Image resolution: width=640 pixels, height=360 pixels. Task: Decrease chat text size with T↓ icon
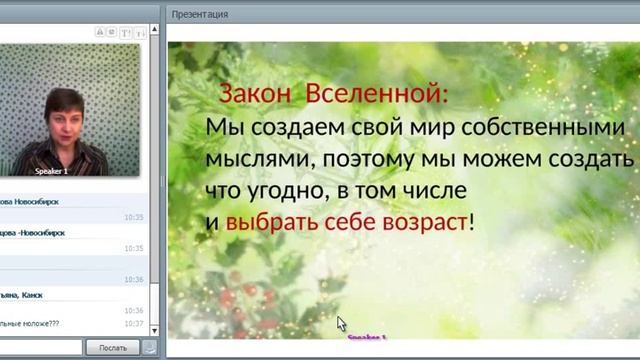[x=140, y=33]
